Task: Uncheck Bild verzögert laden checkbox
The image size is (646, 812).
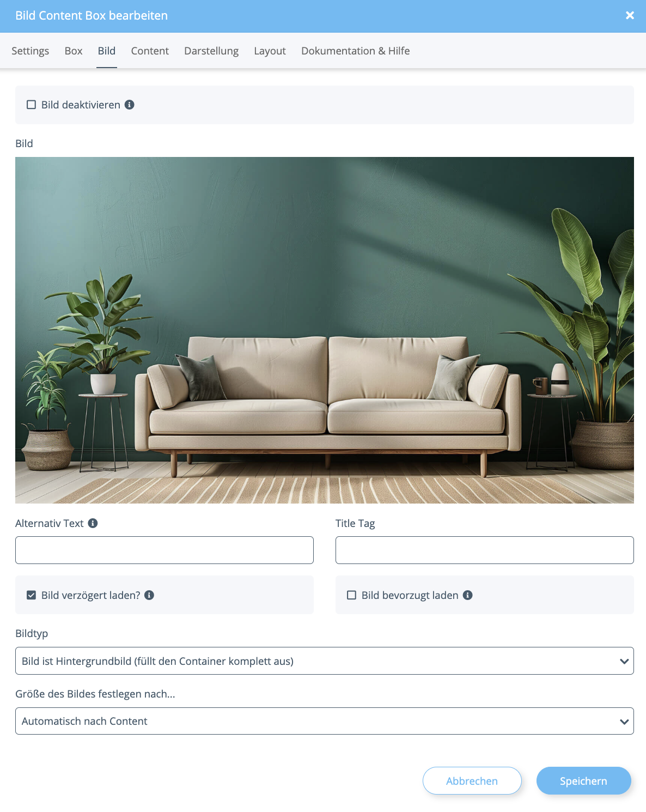Action: coord(32,595)
